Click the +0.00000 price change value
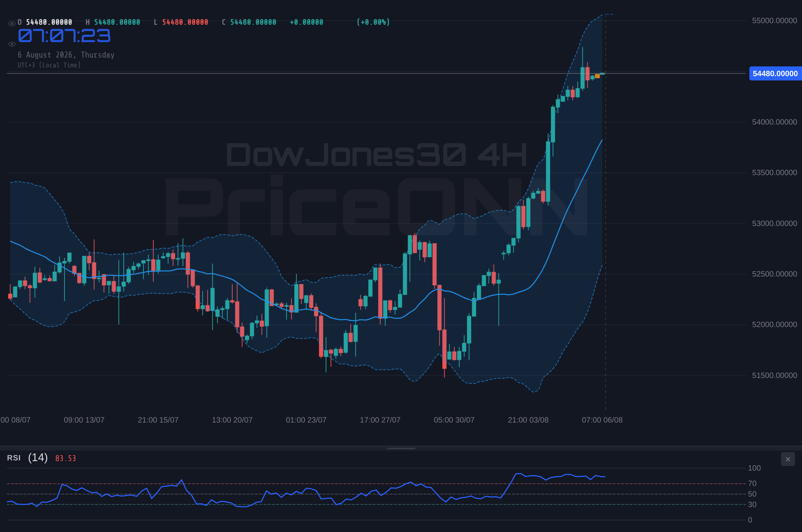The width and height of the screenshot is (802, 532). tap(307, 22)
